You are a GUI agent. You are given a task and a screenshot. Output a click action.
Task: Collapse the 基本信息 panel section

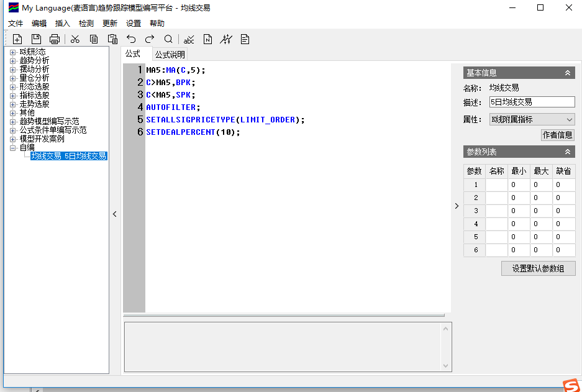coord(568,73)
